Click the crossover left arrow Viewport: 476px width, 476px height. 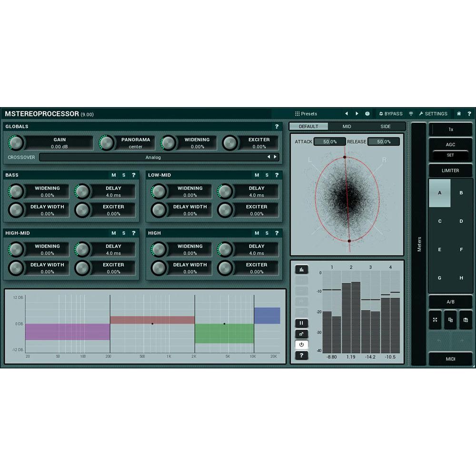pos(269,157)
